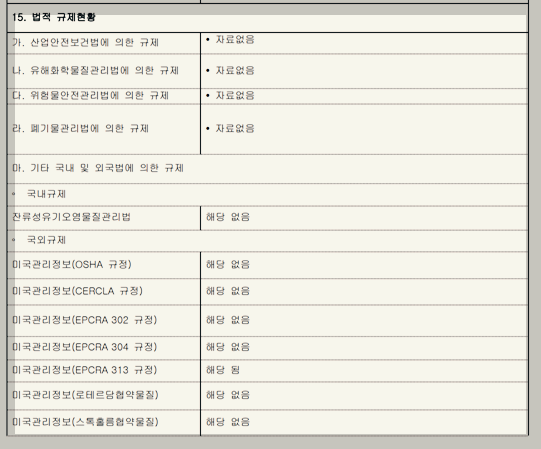Select '가. 산업안전보건법에 의한 규제' row label
The width and height of the screenshot is (541, 449).
[x=86, y=42]
